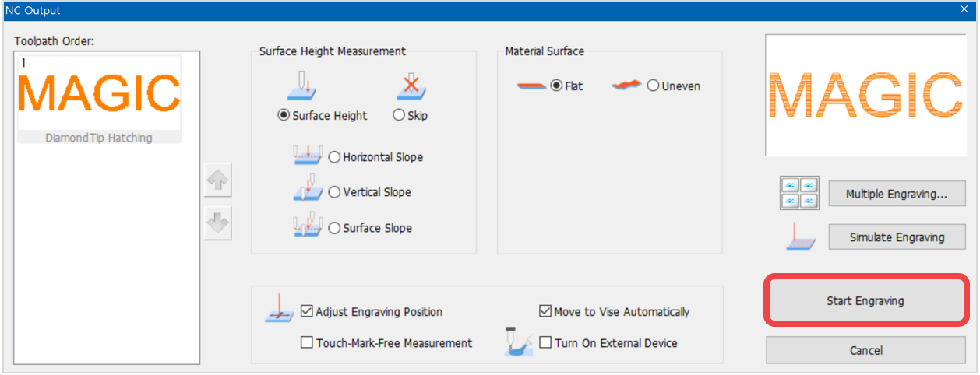Click the Surface Slope icon

click(308, 226)
